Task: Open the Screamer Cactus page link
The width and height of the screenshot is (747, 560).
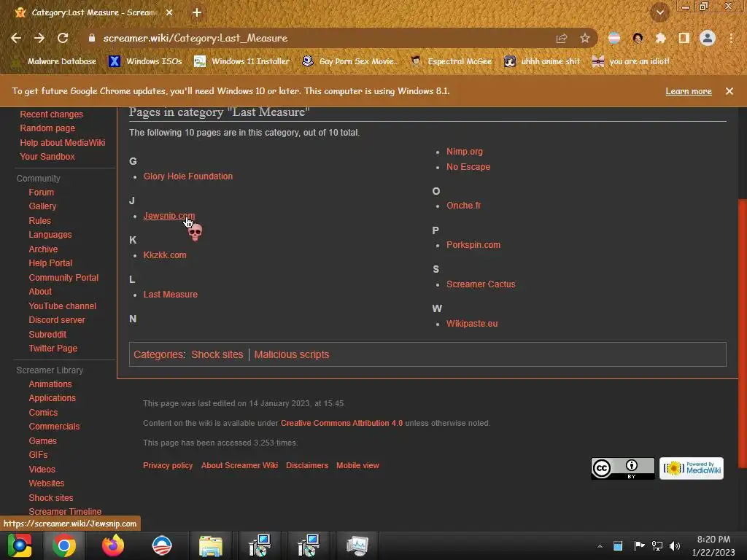Action: pos(481,284)
